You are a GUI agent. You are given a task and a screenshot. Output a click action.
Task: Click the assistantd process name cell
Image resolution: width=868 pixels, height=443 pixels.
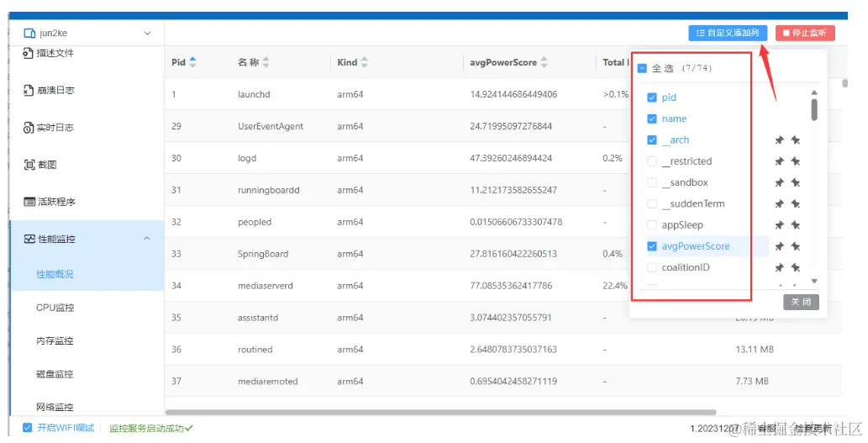(258, 317)
